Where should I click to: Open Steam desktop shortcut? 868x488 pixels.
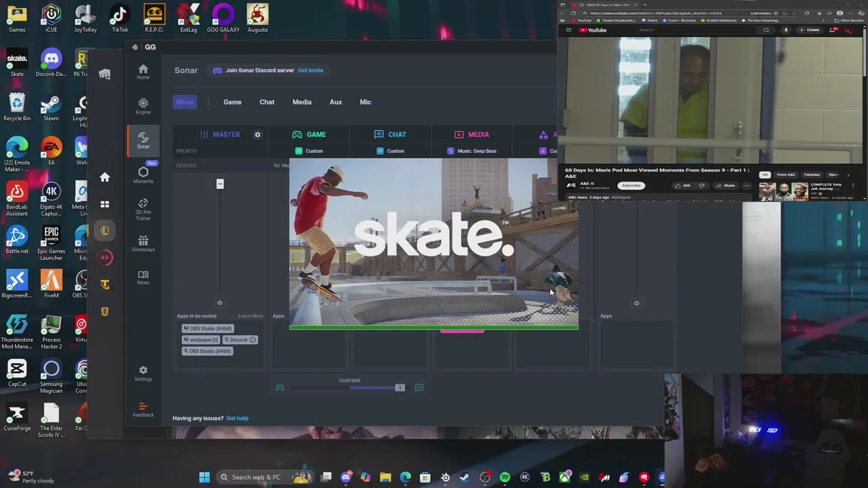coord(51,108)
